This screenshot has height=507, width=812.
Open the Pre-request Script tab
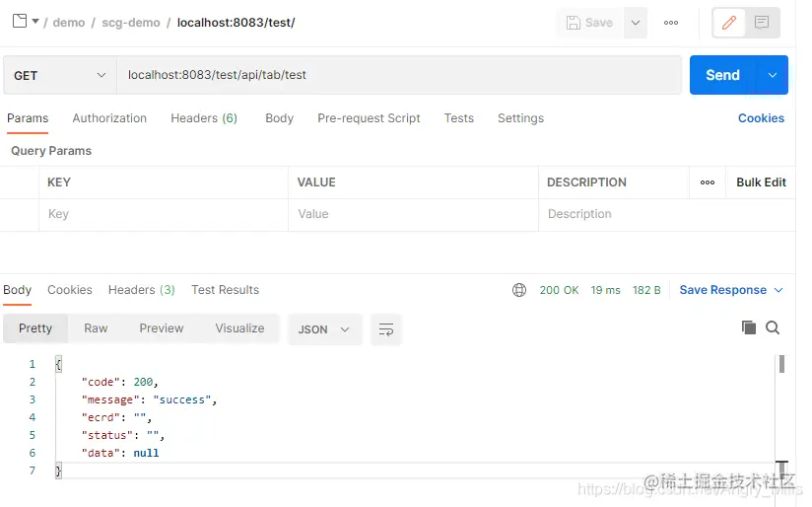point(369,118)
